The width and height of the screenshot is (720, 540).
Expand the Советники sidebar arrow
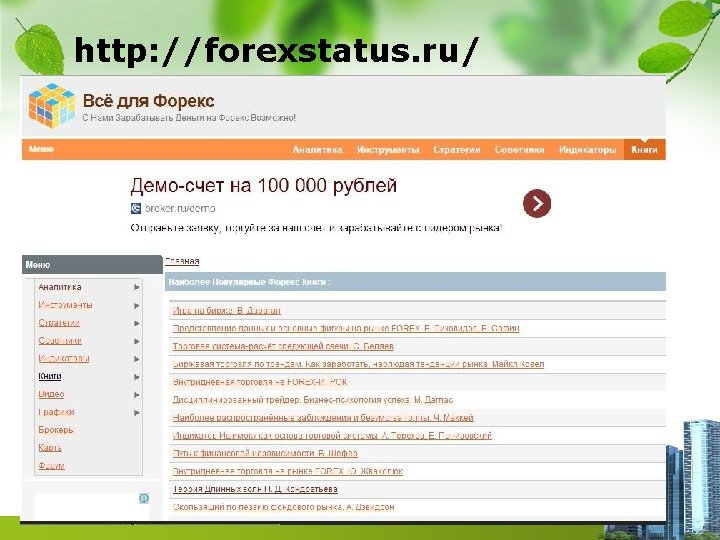pyautogui.click(x=136, y=341)
